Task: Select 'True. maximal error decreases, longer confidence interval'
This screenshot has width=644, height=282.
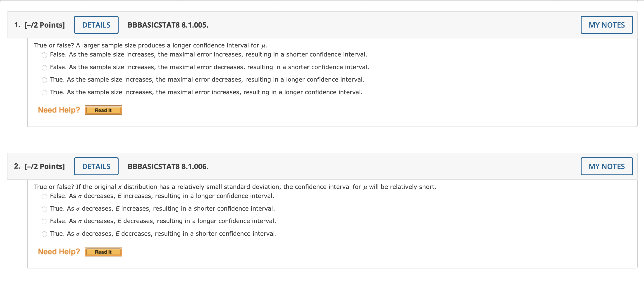Action: [x=45, y=80]
